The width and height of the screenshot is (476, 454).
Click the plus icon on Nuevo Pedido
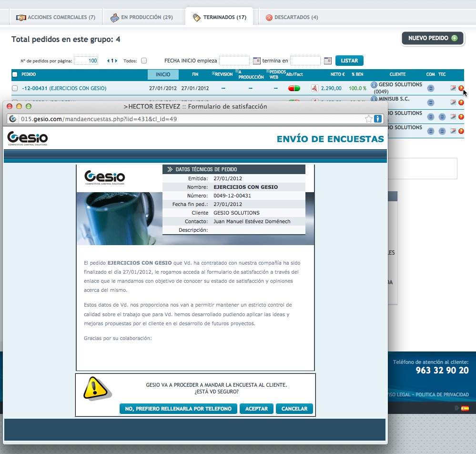pos(455,38)
